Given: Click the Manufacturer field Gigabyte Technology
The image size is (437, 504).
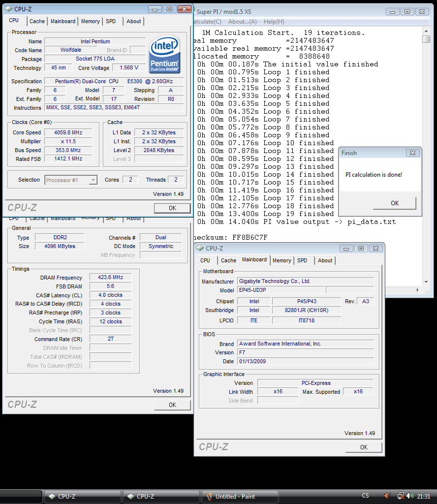Looking at the screenshot, I should (306, 281).
